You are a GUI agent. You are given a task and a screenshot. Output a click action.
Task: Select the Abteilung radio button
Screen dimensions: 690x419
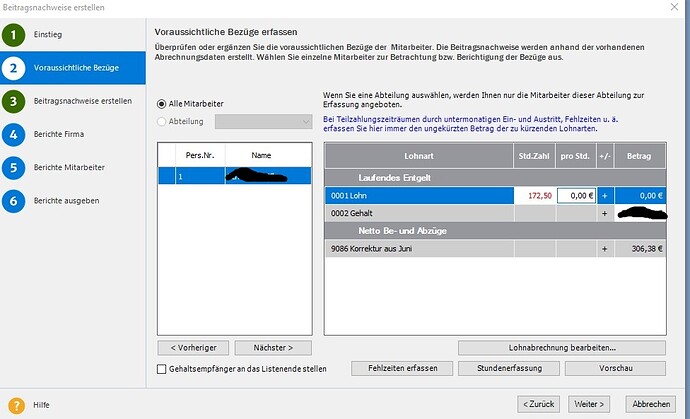(161, 122)
